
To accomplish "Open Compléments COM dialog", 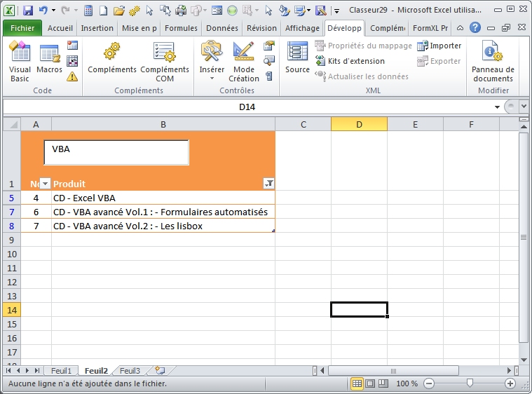I will (165, 62).
